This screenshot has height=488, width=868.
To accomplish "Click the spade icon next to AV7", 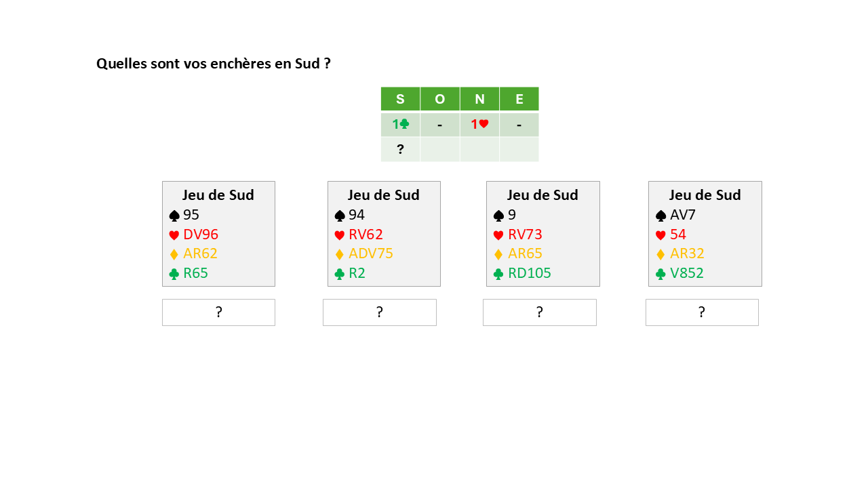I will pyautogui.click(x=660, y=216).
